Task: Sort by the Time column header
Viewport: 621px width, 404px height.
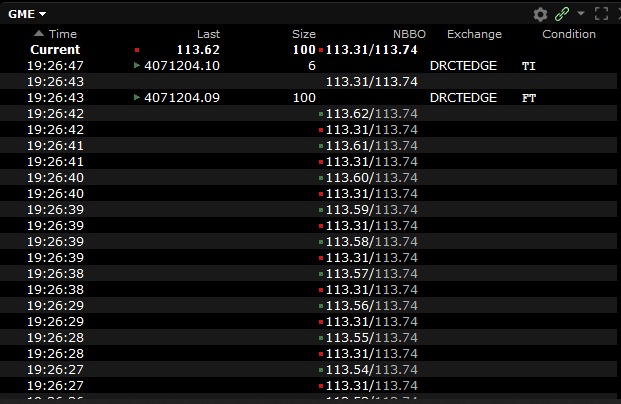Action: (63, 34)
